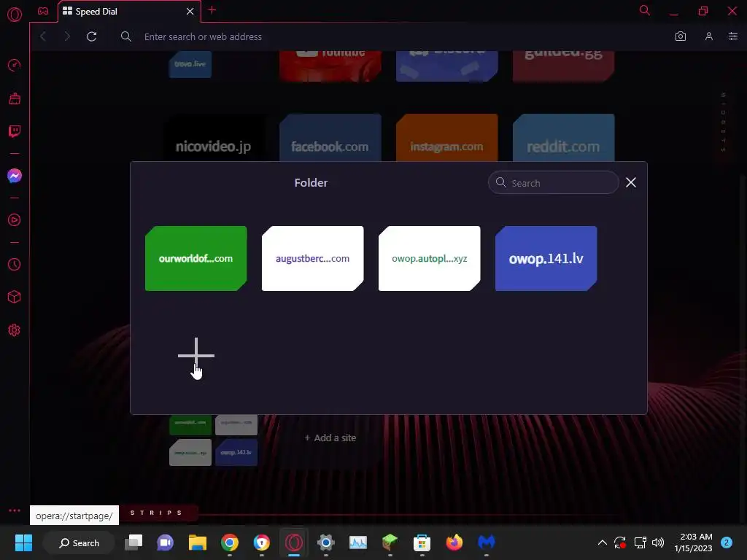Add a new site to folder plus
The height and width of the screenshot is (560, 747).
(x=196, y=355)
